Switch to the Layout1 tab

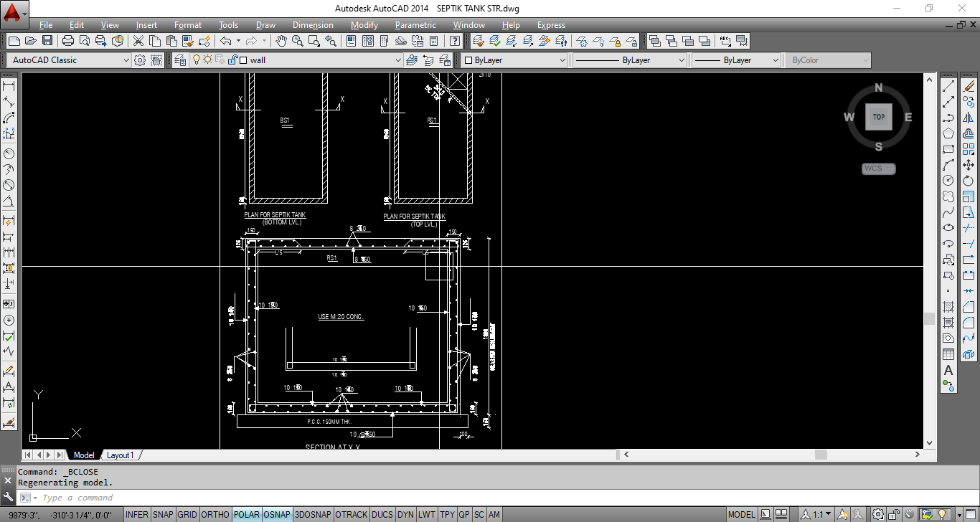(121, 455)
